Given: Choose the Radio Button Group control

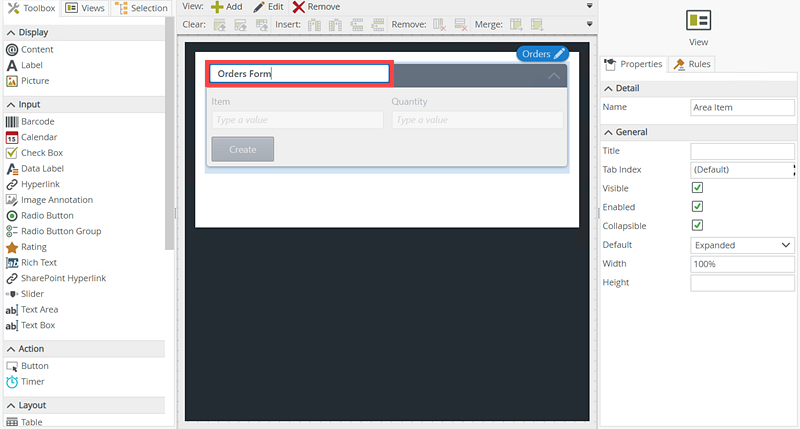Looking at the screenshot, I should (54, 231).
